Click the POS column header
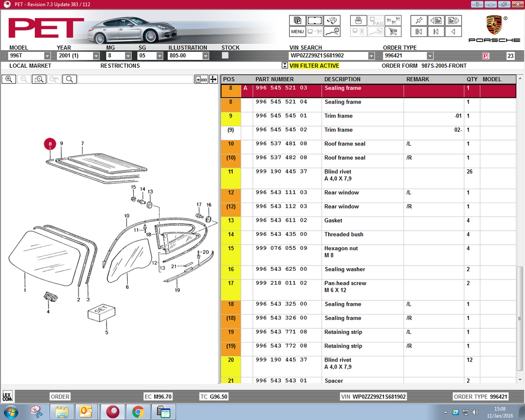525x420 pixels. [229, 79]
